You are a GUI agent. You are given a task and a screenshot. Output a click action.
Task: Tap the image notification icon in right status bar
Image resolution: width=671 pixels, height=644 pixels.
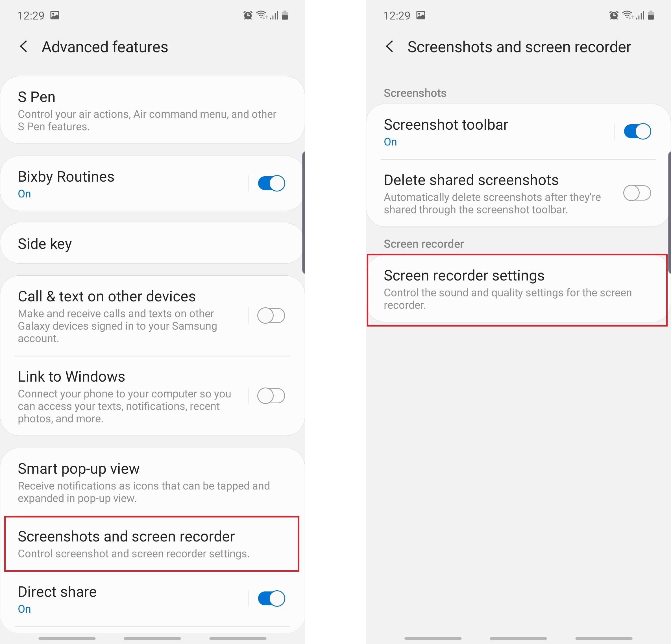pos(421,15)
